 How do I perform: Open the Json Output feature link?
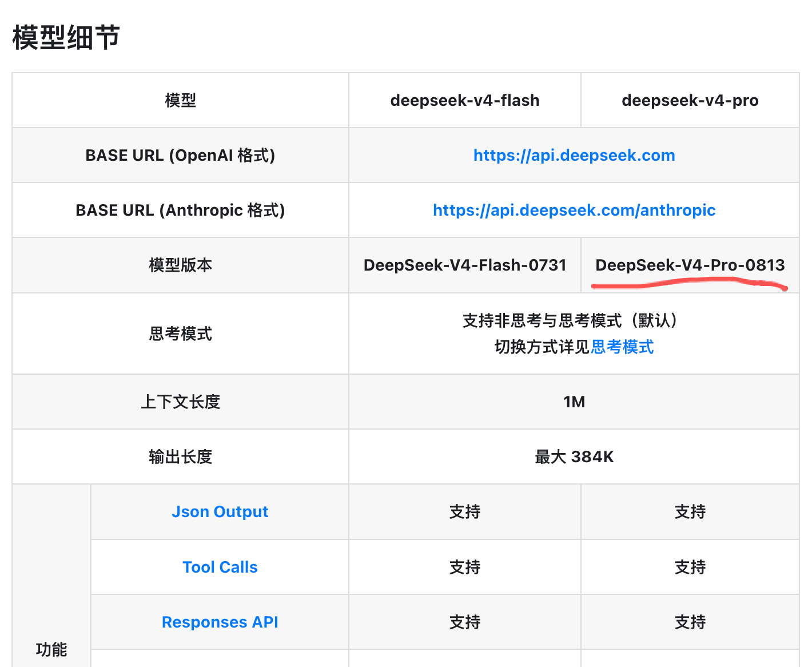pyautogui.click(x=220, y=512)
